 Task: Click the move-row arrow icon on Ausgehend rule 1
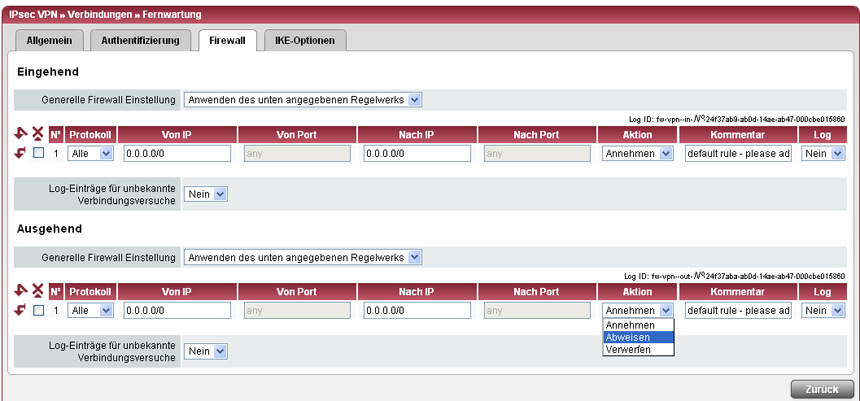pos(21,310)
